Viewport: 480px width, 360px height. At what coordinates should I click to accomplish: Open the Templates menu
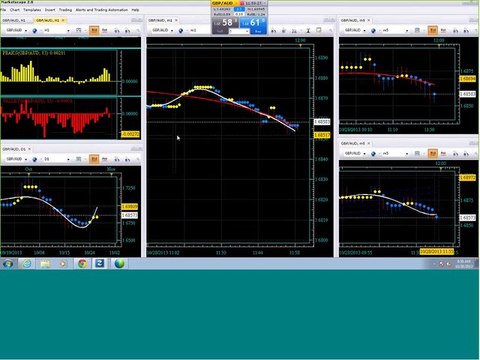click(32, 10)
